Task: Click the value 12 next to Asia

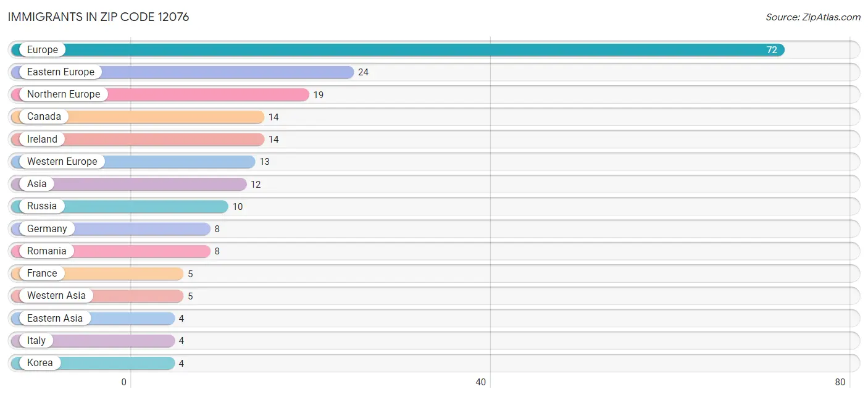Action: coord(256,185)
